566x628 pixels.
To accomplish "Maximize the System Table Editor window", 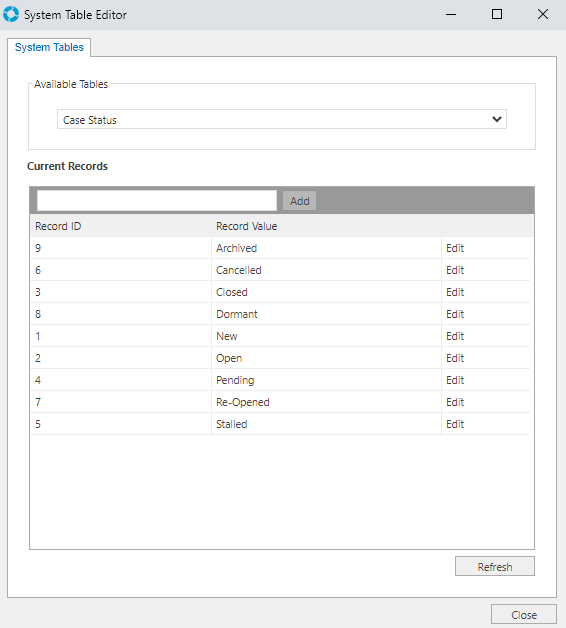I will 497,14.
